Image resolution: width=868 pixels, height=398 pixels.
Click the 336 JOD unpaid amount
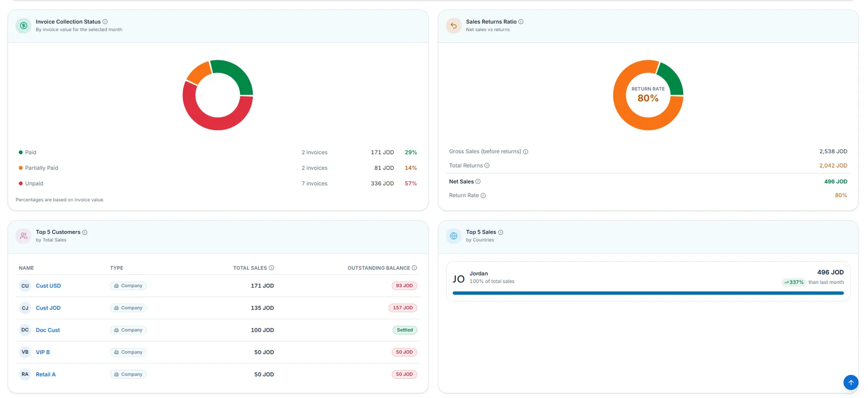[382, 183]
